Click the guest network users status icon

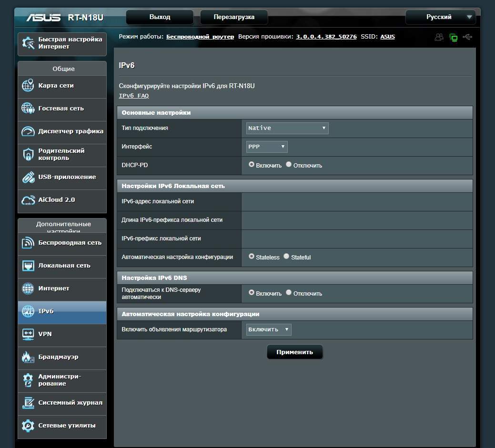tap(439, 37)
